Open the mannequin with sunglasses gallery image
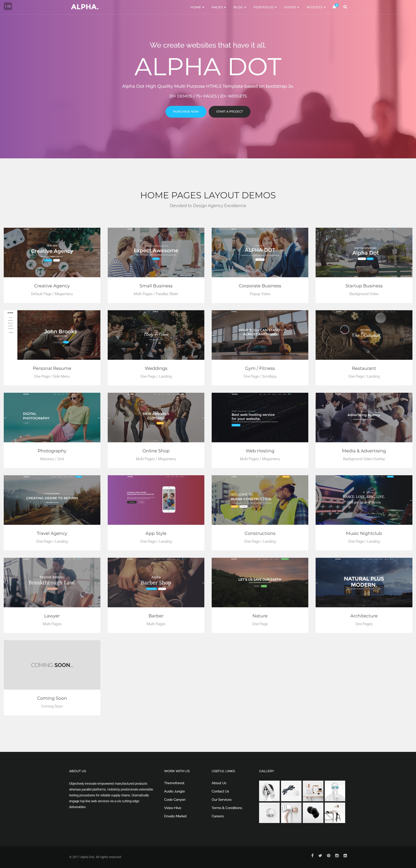The height and width of the screenshot is (868, 416). 335,791
